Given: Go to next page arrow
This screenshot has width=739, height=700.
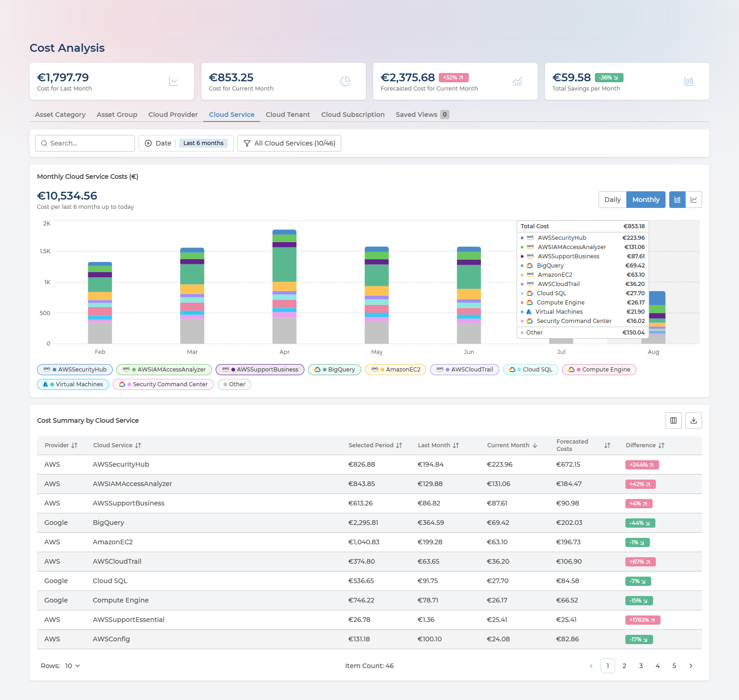Looking at the screenshot, I should click(691, 666).
